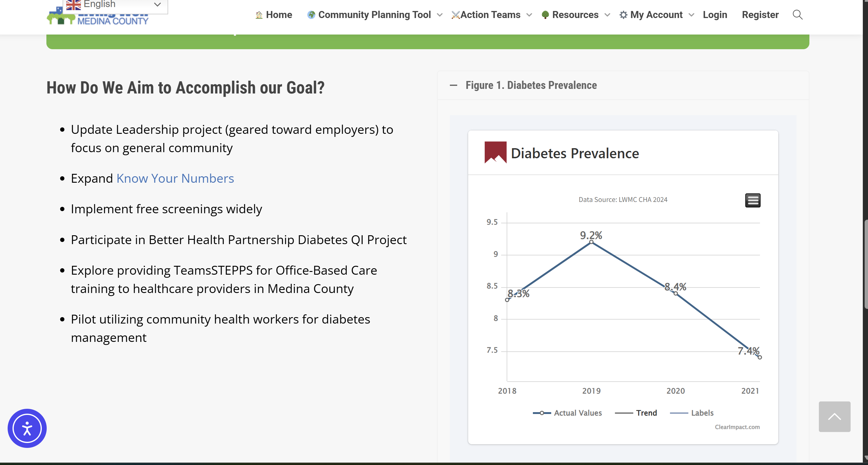Click the Home house icon
The height and width of the screenshot is (465, 868).
coord(259,15)
